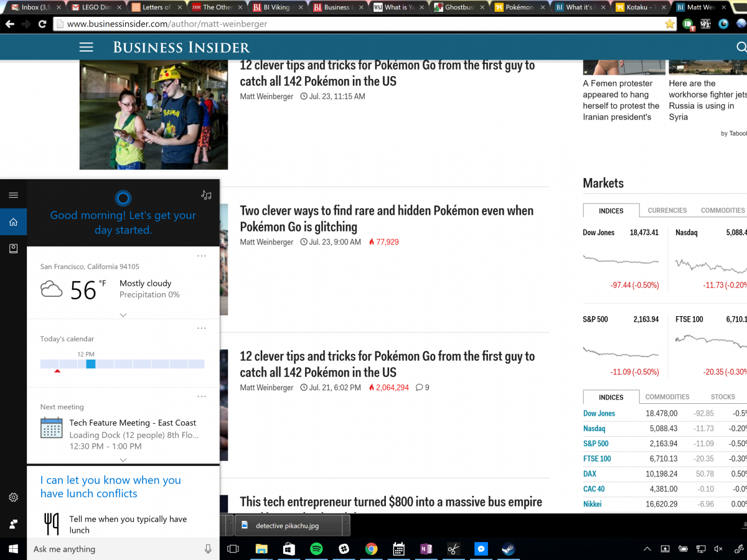
Task: Click the Cortana Home icon
Action: [x=13, y=222]
